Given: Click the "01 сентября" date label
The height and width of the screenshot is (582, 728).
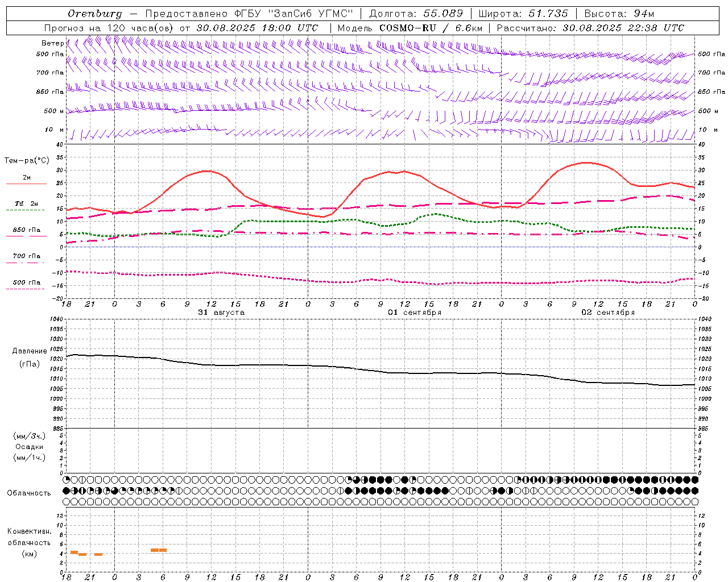Looking at the screenshot, I should click(x=415, y=313).
